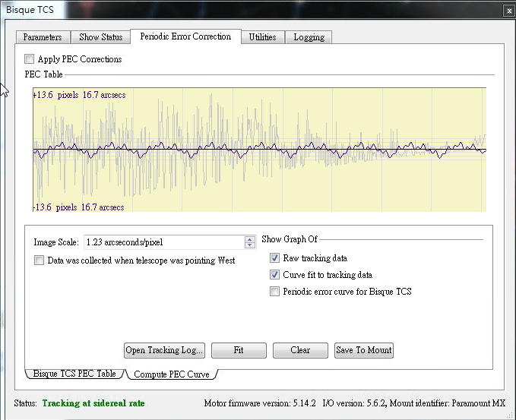
Task: Click the PEC Table group label
Action: tap(43, 74)
